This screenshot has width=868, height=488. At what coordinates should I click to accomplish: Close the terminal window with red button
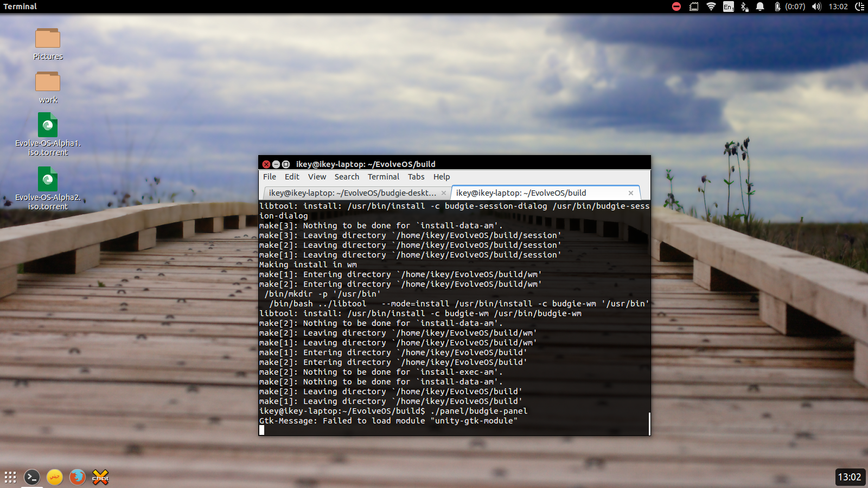[266, 164]
